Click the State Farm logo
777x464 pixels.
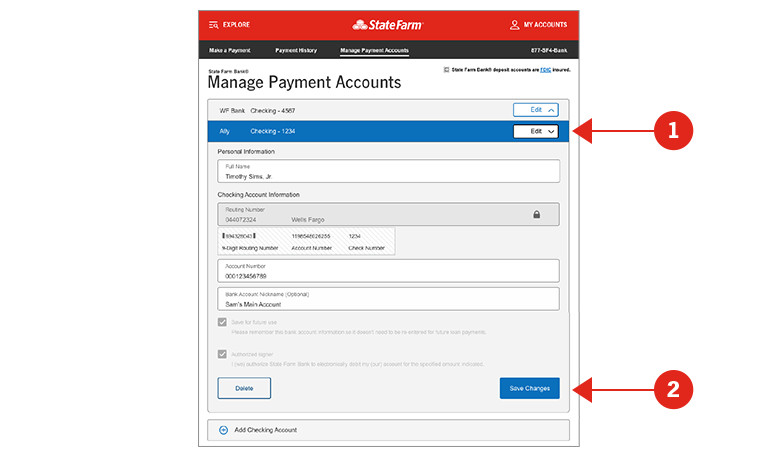tap(388, 25)
